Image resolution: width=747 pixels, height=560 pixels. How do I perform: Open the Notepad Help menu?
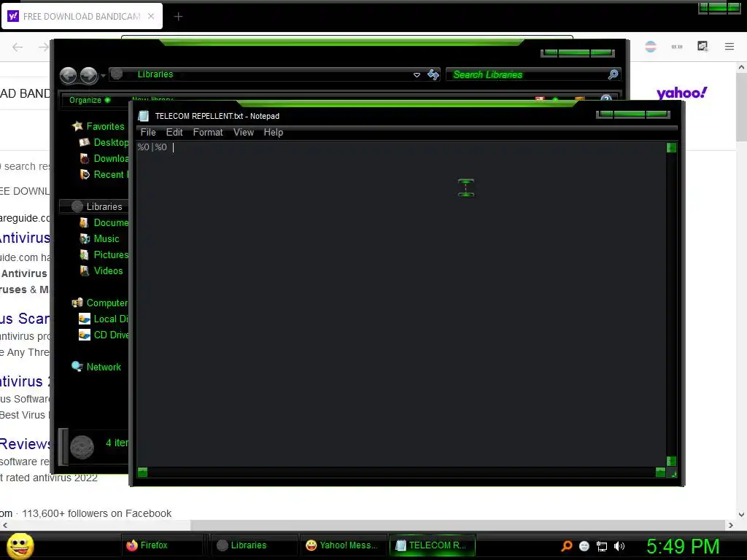click(274, 133)
